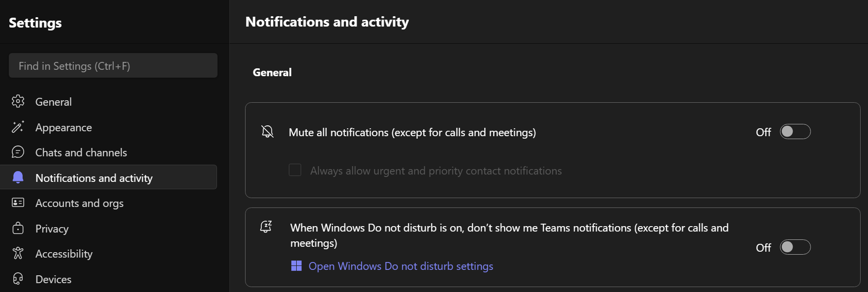Click the muted bell icon beside Mute all
Screen dimensions: 868x292
pyautogui.click(x=267, y=132)
